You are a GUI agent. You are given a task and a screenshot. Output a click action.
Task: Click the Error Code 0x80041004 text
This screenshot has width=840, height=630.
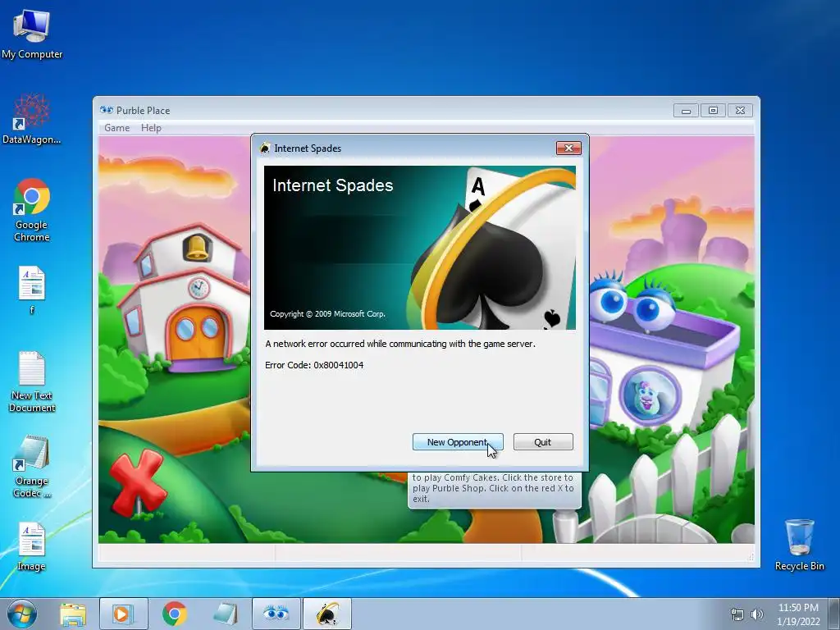coord(314,365)
